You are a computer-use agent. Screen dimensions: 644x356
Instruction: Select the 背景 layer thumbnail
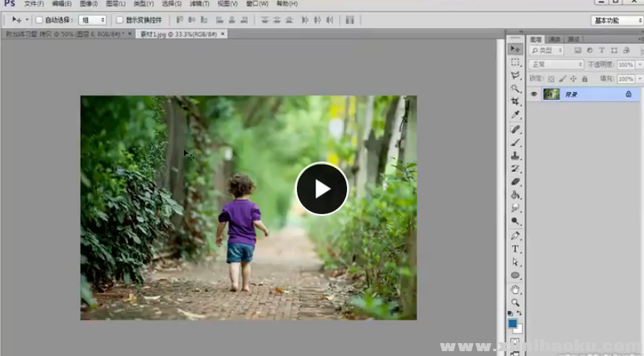tap(551, 94)
